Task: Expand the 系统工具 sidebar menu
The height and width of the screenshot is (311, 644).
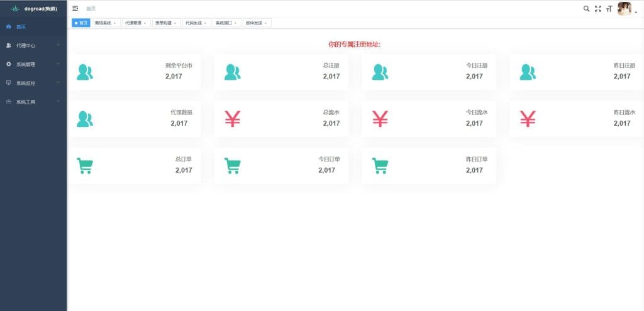Action: point(33,102)
